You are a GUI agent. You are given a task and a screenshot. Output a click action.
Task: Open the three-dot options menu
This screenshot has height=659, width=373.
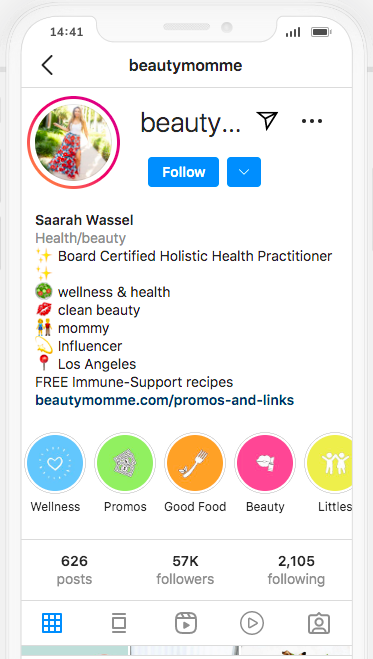click(312, 121)
